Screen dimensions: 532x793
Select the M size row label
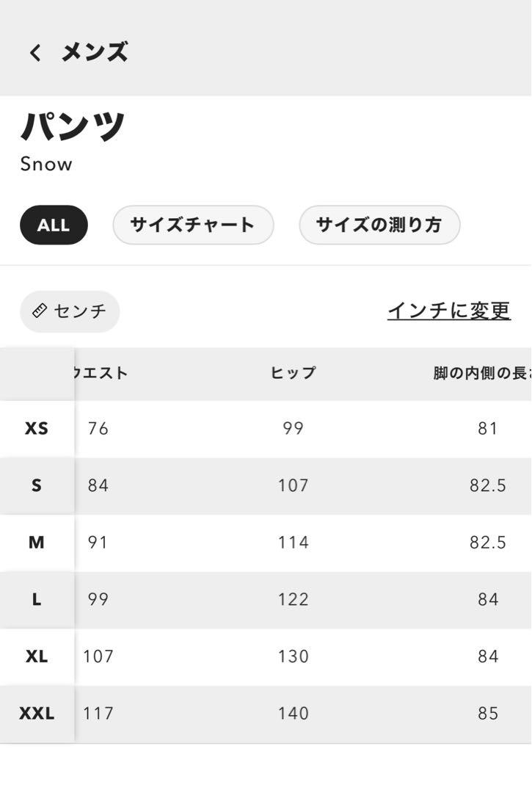click(37, 543)
